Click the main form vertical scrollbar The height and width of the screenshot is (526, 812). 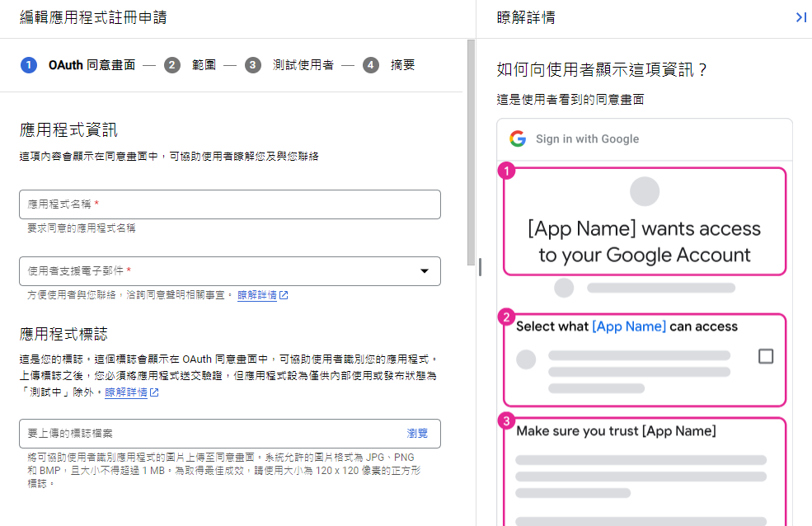(x=471, y=153)
